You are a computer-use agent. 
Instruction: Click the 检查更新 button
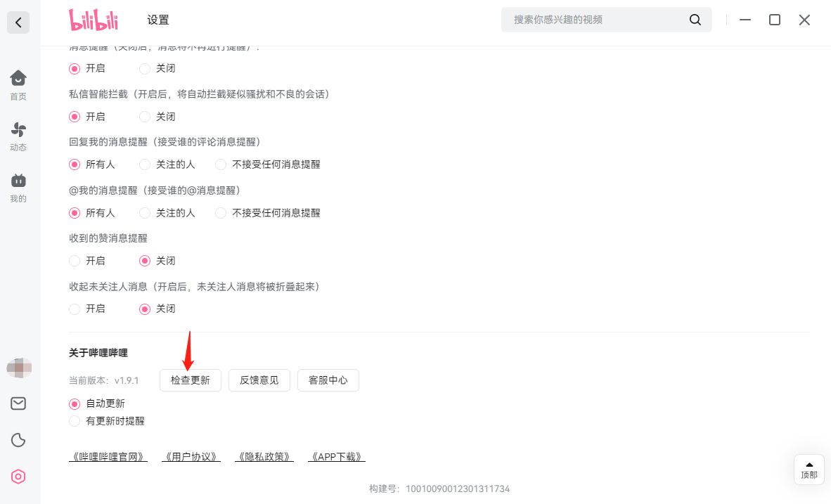pos(191,380)
